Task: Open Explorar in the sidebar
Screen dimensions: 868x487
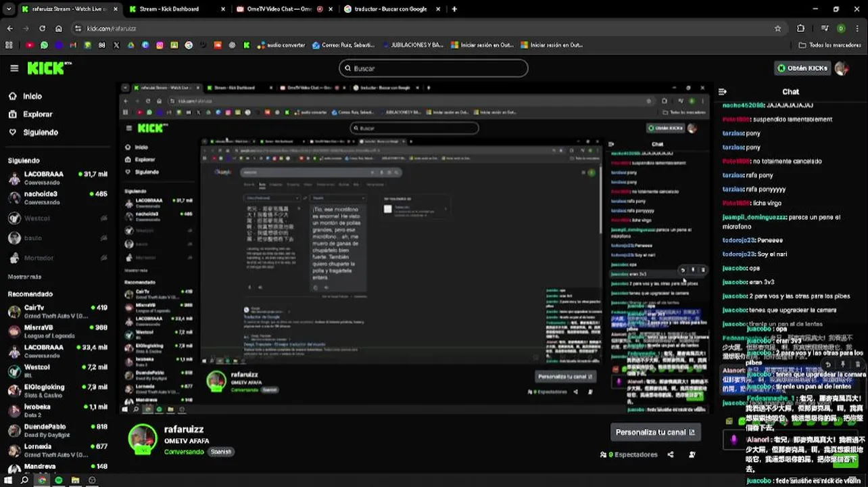Action: [30, 114]
